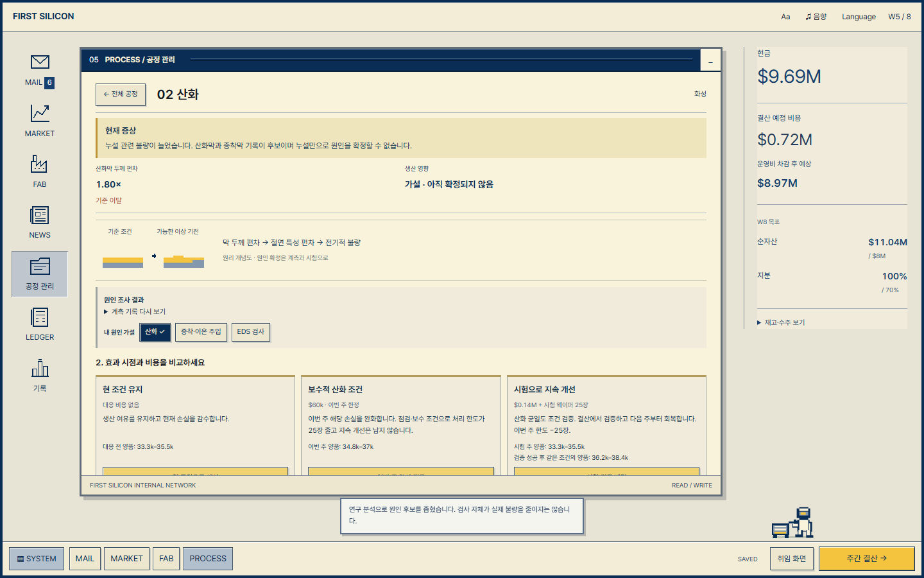Minimize the PROCESS panel
Screen dimensions: 924x578
tap(710, 60)
